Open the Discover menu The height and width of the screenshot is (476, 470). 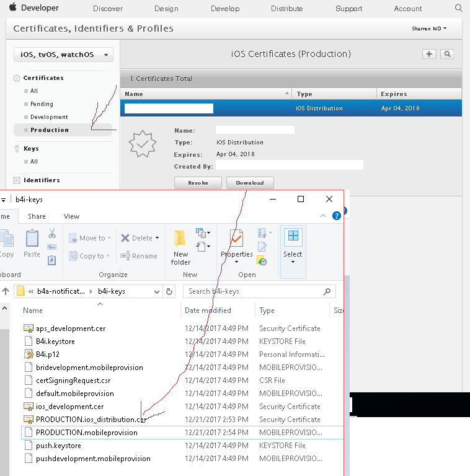point(108,9)
